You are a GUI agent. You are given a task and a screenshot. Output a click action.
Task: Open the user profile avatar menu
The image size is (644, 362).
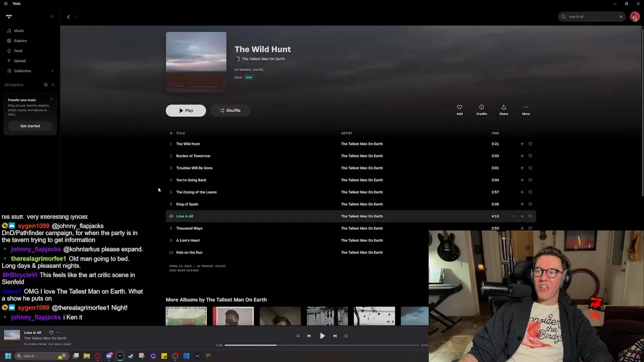click(x=635, y=17)
